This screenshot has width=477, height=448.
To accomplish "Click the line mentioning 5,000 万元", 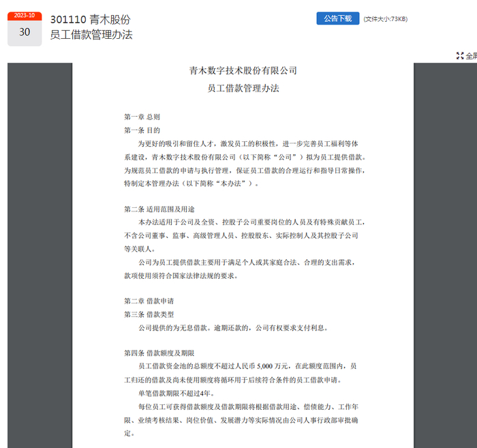I will pyautogui.click(x=247, y=366).
